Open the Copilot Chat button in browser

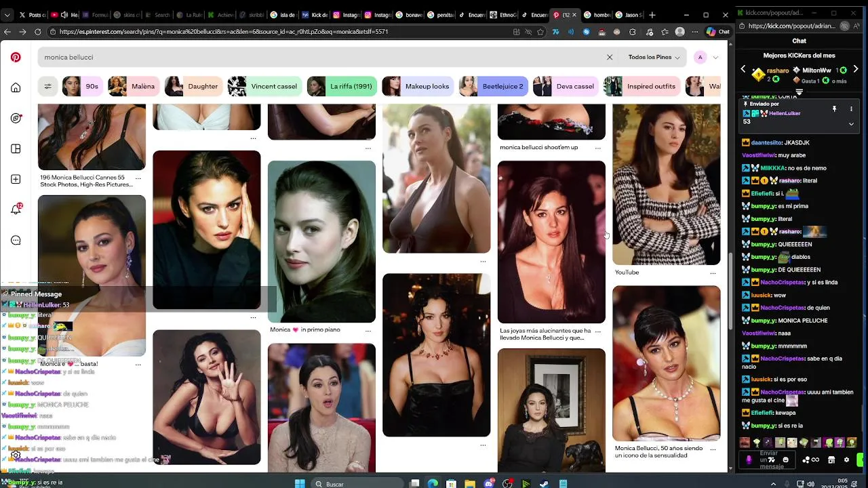717,31
